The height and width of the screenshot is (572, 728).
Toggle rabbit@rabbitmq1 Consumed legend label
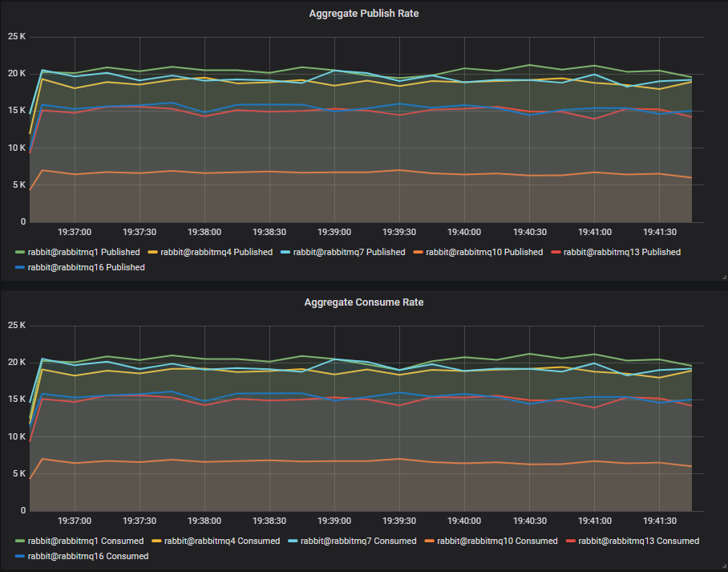point(87,541)
